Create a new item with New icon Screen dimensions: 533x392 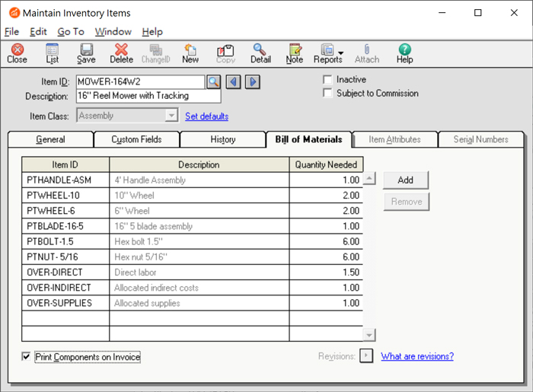tap(190, 54)
